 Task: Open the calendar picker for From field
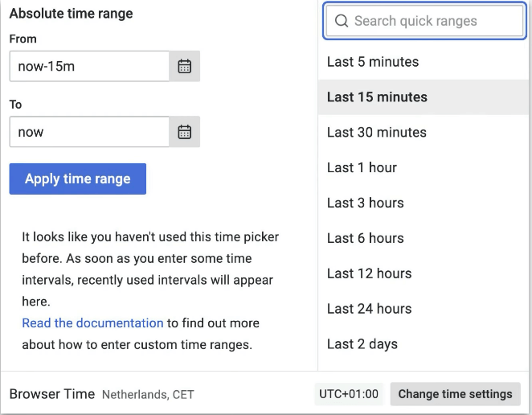184,67
